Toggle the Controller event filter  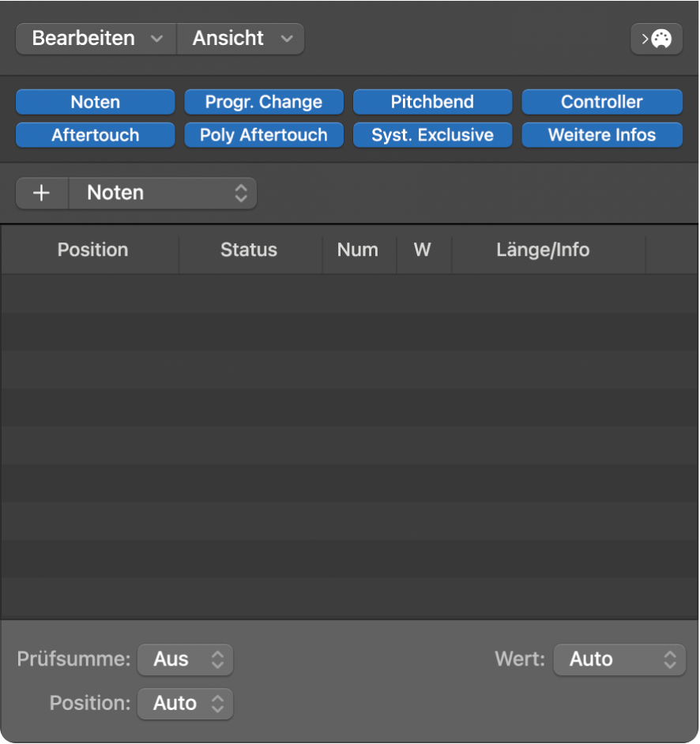click(602, 102)
